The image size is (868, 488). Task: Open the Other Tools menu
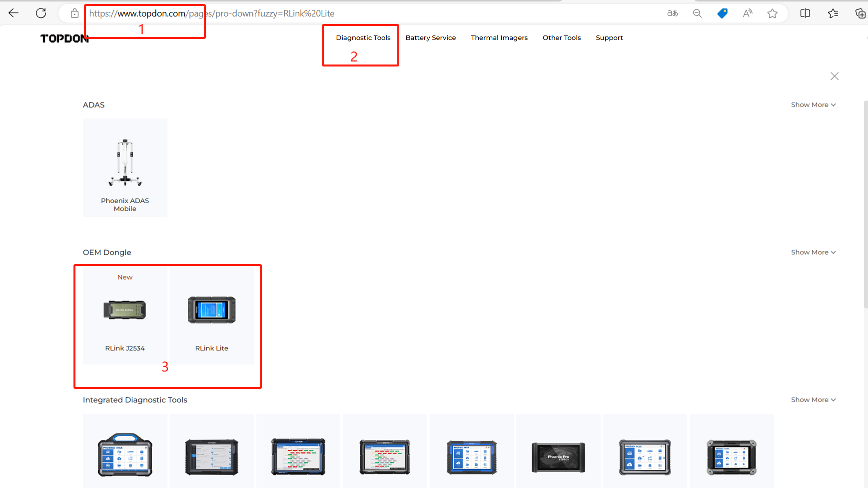pyautogui.click(x=562, y=37)
